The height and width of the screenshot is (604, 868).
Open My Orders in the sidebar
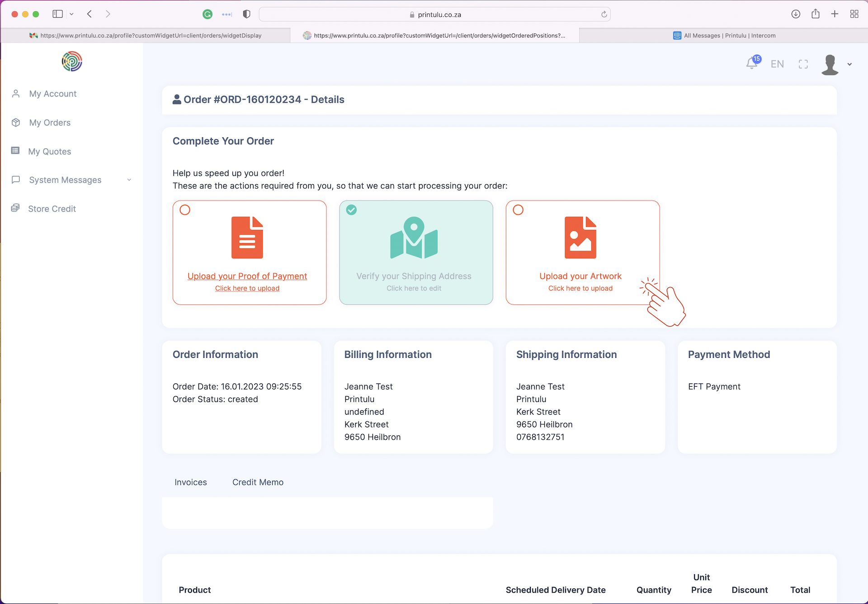(50, 122)
